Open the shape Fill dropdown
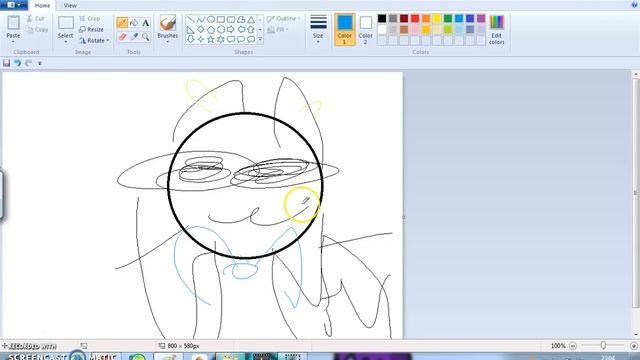The image size is (640, 360). point(278,30)
